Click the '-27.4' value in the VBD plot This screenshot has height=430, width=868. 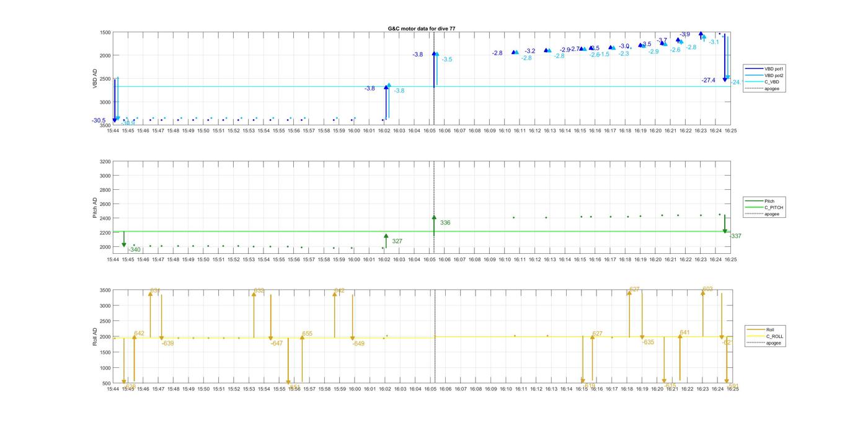click(x=708, y=80)
